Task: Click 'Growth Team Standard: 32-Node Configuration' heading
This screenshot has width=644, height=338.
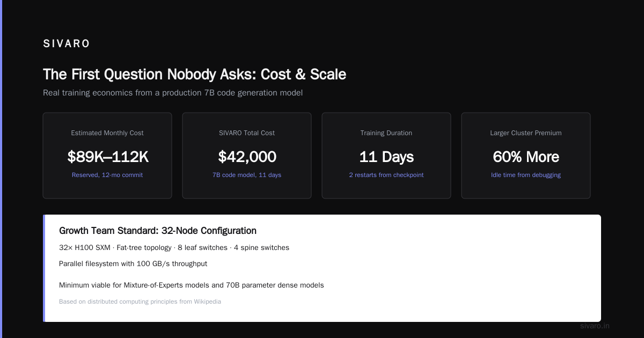Action: pos(158,231)
